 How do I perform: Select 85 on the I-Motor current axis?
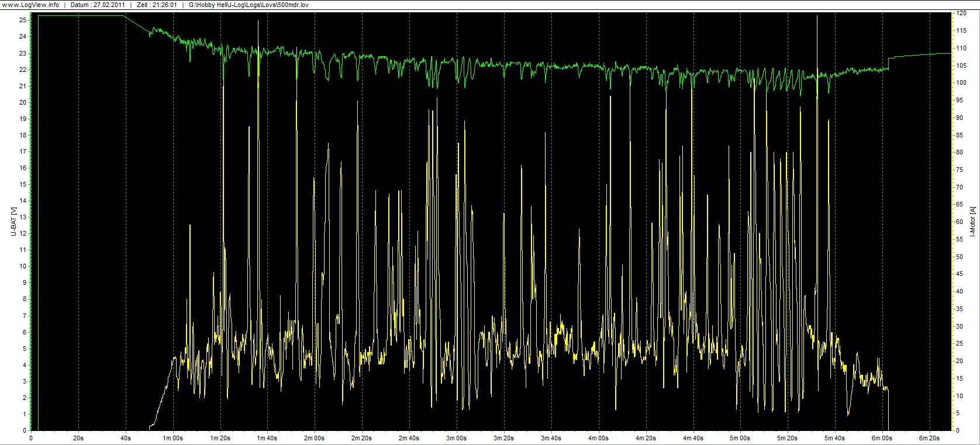coord(960,135)
